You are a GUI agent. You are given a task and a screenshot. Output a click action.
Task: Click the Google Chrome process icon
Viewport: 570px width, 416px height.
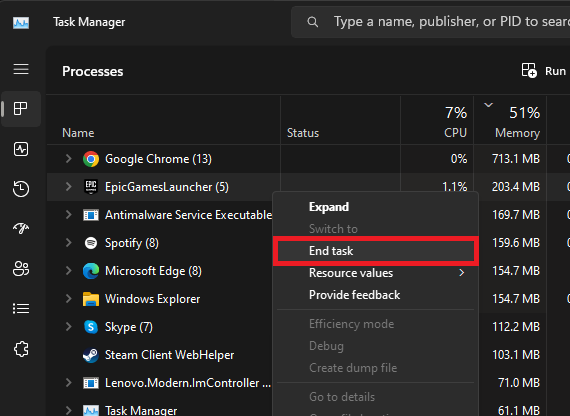click(91, 159)
